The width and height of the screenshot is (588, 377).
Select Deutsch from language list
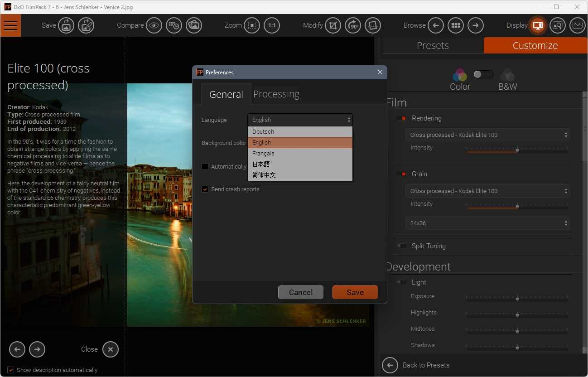click(x=300, y=131)
